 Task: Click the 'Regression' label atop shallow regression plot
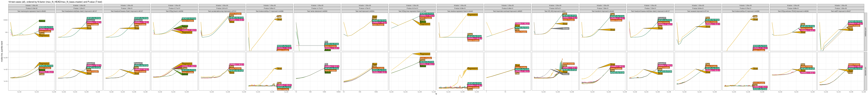point(472,15)
